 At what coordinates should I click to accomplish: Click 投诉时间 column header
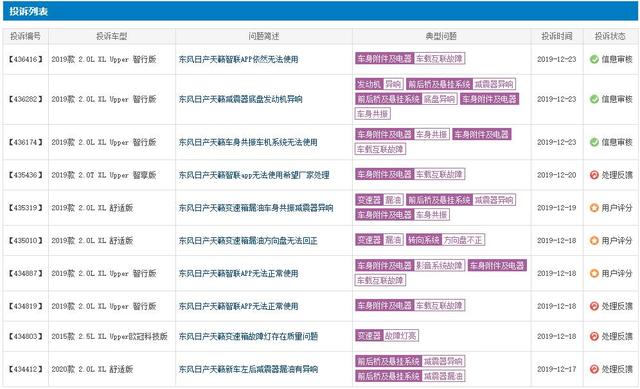(557, 36)
